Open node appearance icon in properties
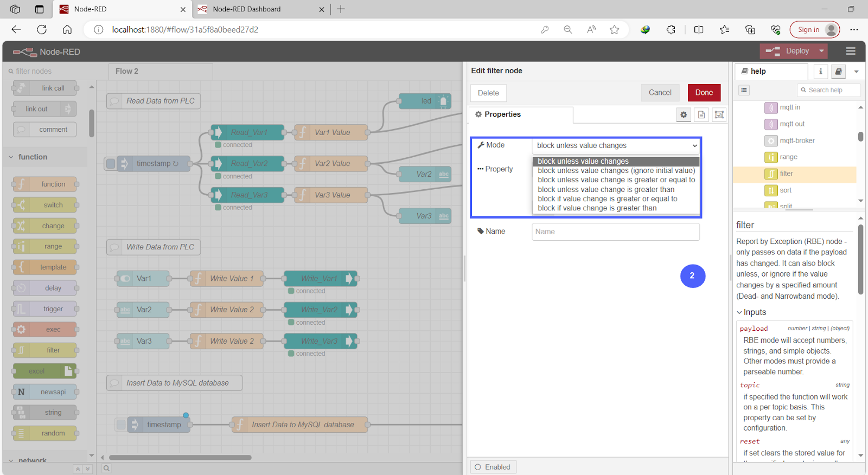The height and width of the screenshot is (475, 868). pyautogui.click(x=719, y=114)
